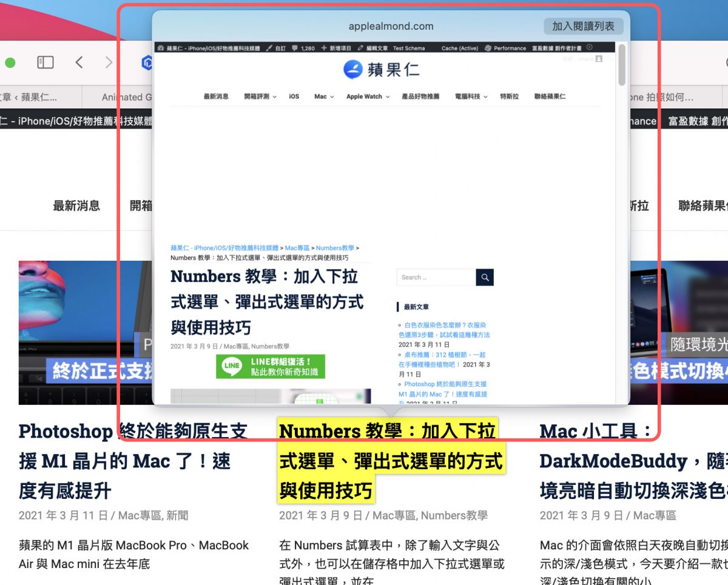
Task: Switch to the 蘋果仁 Safari tab
Action: [x=30, y=97]
